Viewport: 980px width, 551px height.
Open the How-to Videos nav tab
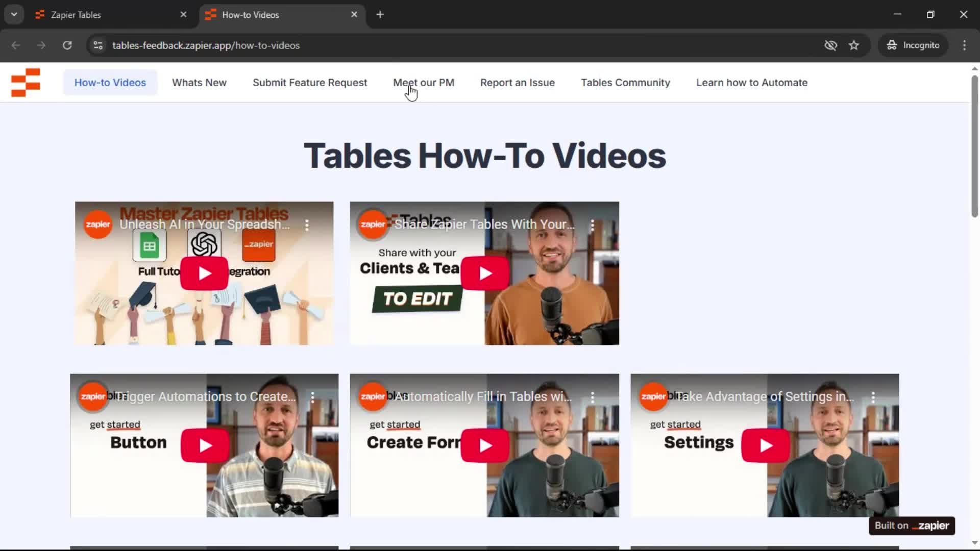110,83
